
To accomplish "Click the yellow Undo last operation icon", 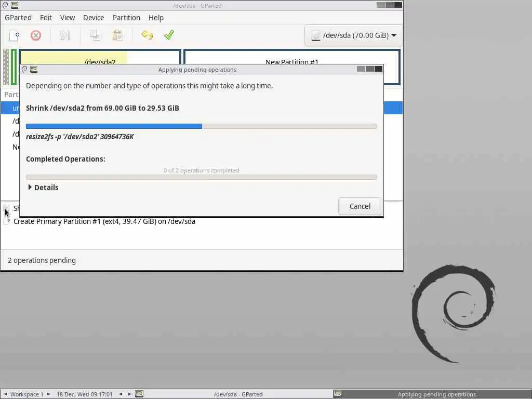I will tap(147, 35).
